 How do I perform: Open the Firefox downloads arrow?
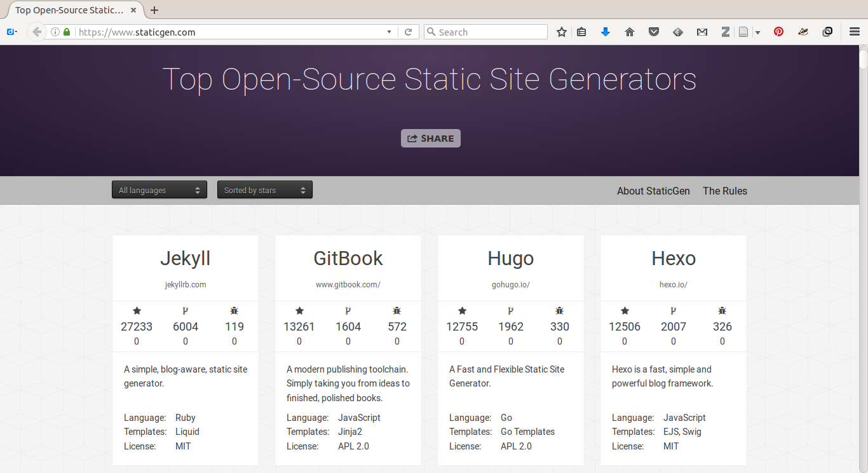click(606, 32)
